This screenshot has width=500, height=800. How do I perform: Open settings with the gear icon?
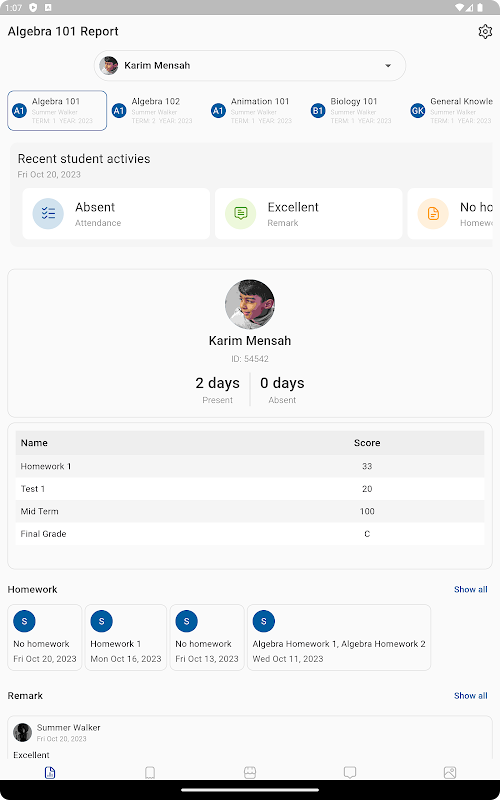[x=485, y=32]
